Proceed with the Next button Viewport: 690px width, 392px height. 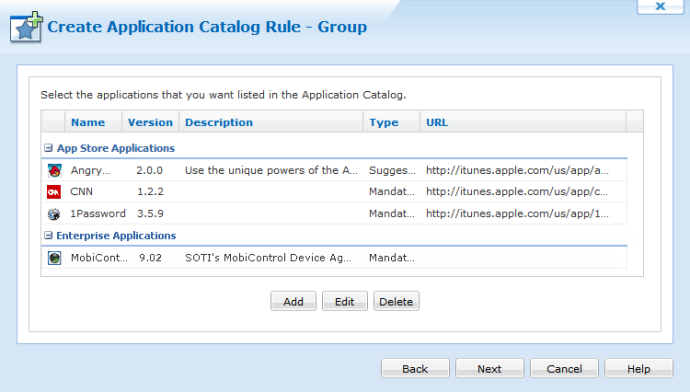[x=489, y=368]
